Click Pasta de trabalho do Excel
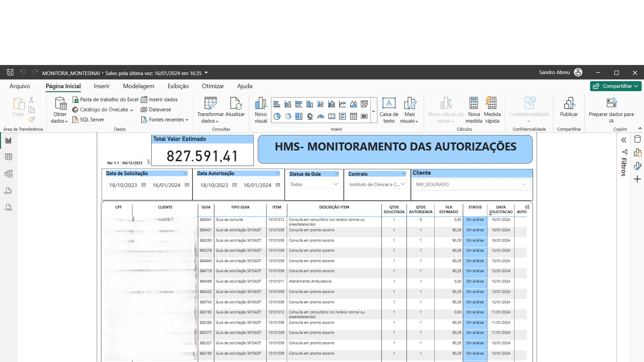Image resolution: width=644 pixels, height=362 pixels. (x=105, y=99)
